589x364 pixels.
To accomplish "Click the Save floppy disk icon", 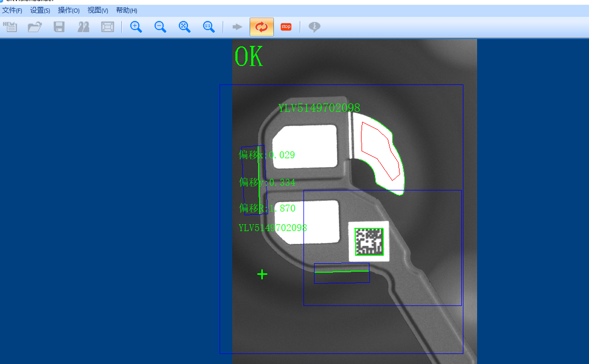I will point(59,27).
